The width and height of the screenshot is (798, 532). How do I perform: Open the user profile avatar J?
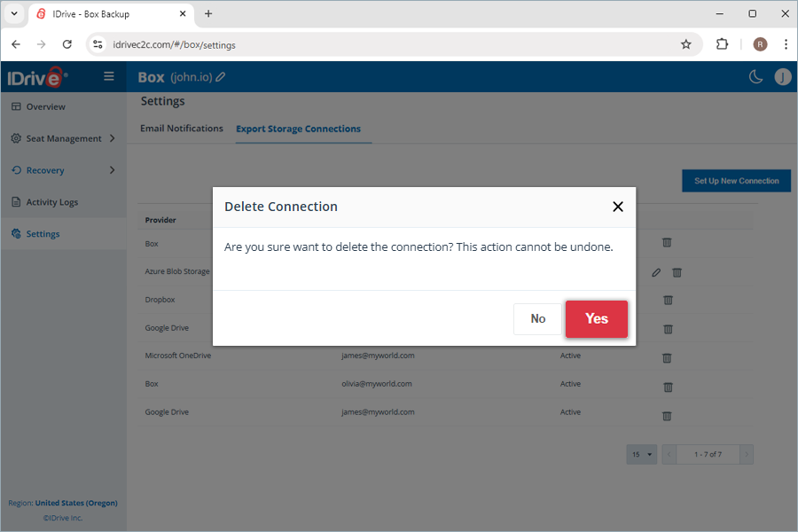tap(783, 77)
